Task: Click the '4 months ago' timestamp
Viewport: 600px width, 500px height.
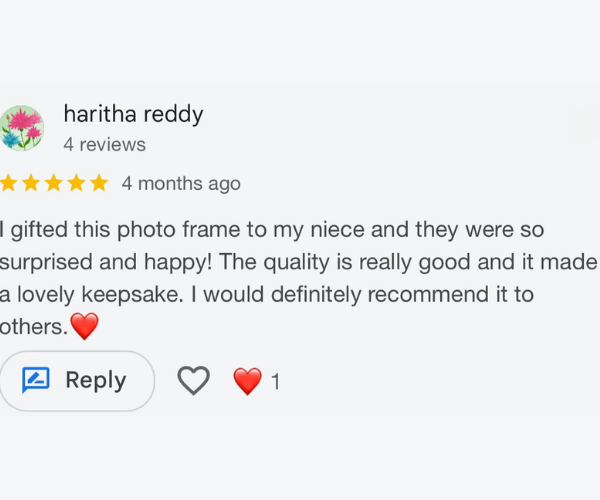Action: click(181, 184)
